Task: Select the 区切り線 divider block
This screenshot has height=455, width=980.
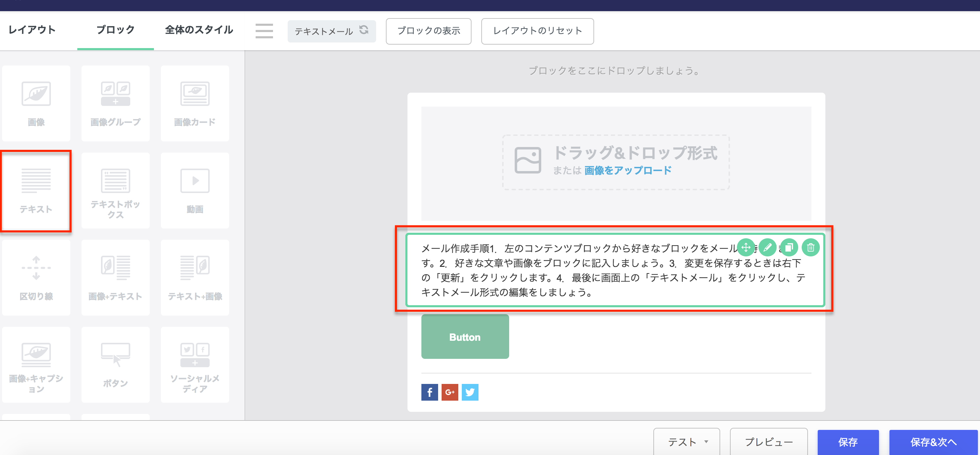Action: 36,277
